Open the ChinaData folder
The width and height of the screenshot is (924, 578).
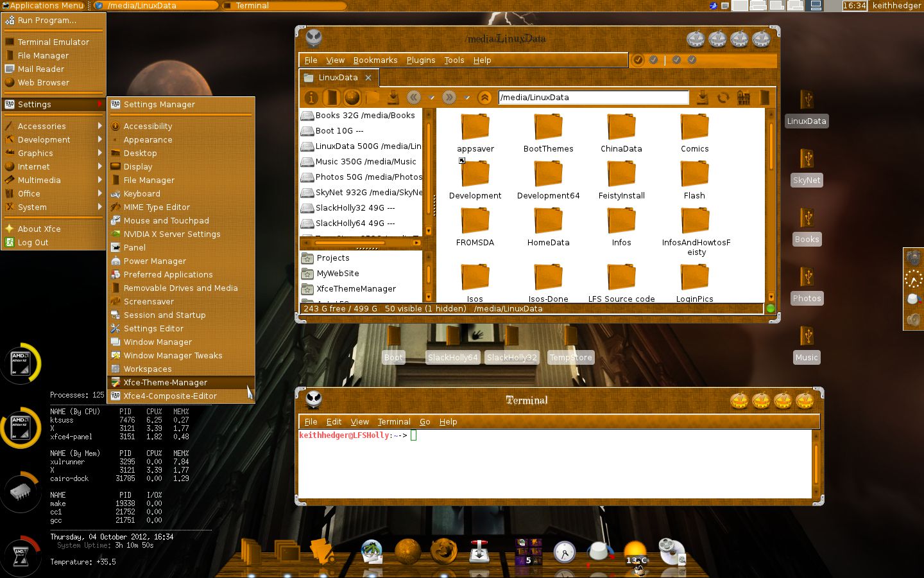621,133
